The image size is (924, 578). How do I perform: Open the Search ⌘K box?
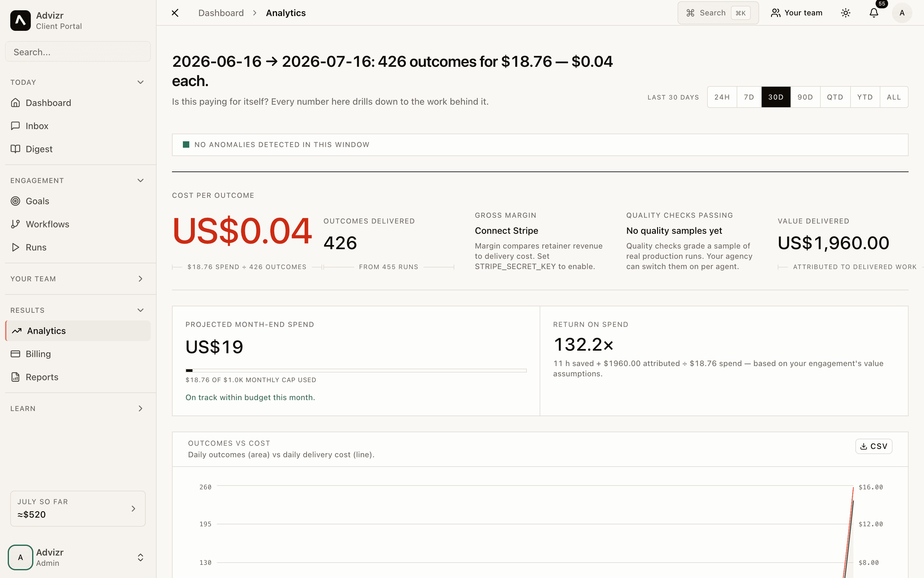pos(718,13)
